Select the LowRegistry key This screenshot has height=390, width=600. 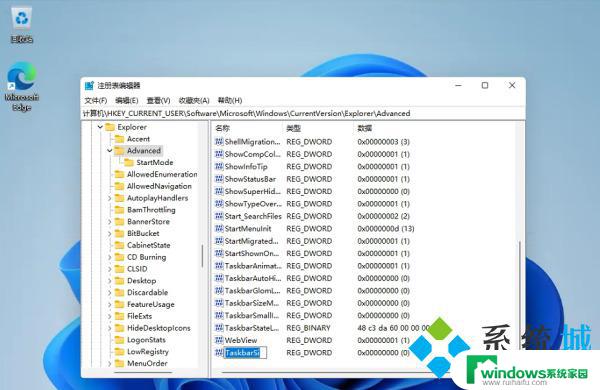142,352
